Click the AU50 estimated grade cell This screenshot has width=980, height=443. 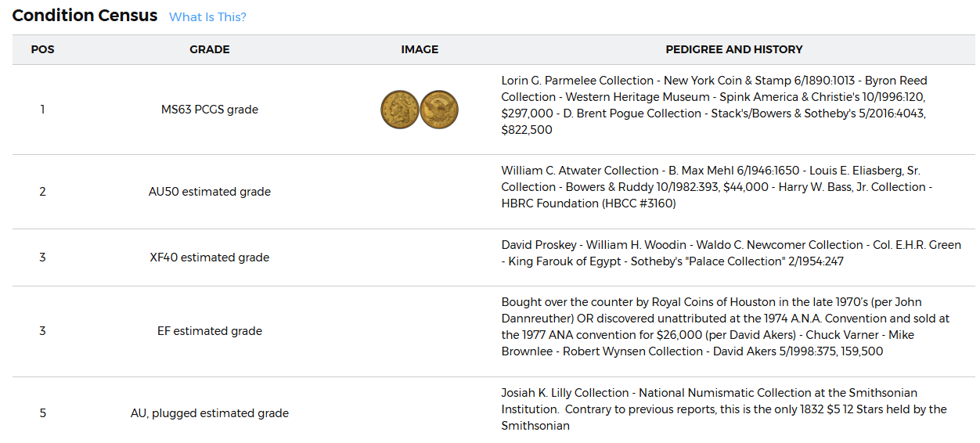coord(210,192)
